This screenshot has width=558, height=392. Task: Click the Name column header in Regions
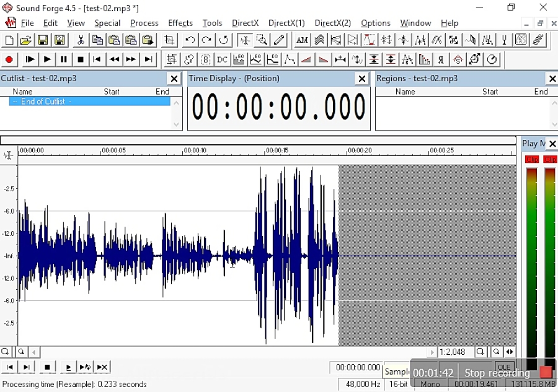click(405, 92)
